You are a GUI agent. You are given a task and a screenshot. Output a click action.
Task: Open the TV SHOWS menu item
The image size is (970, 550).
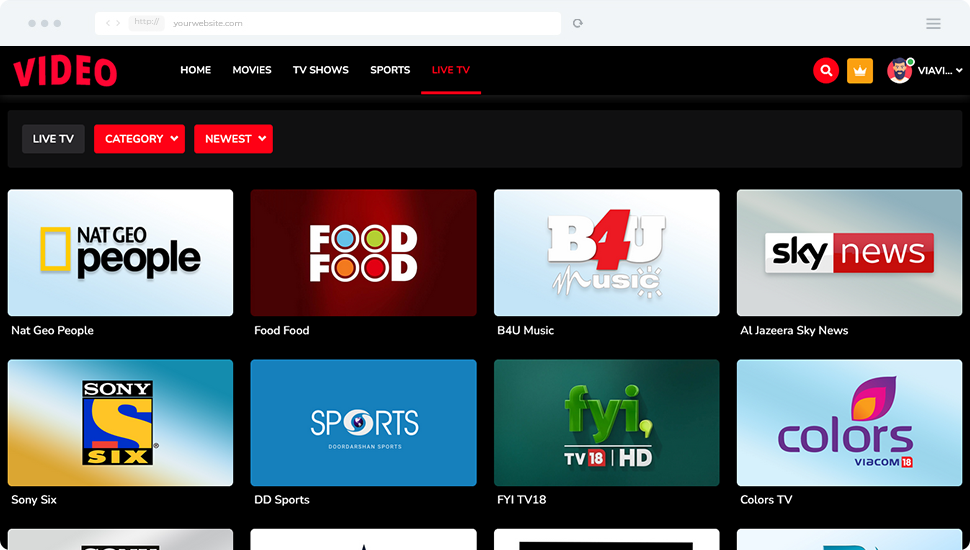(x=320, y=70)
